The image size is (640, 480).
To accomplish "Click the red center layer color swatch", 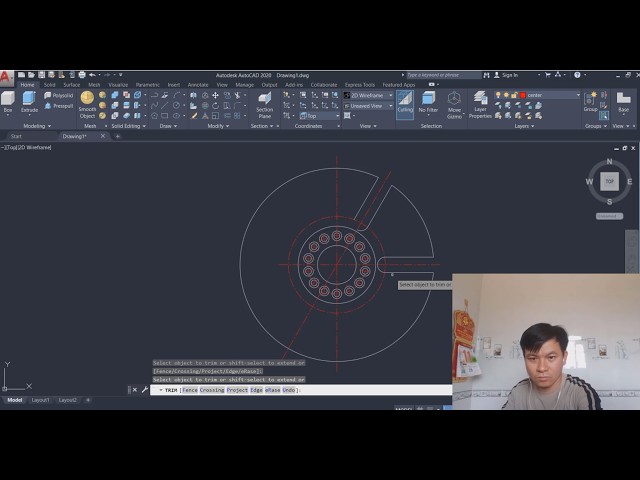I will pos(523,95).
